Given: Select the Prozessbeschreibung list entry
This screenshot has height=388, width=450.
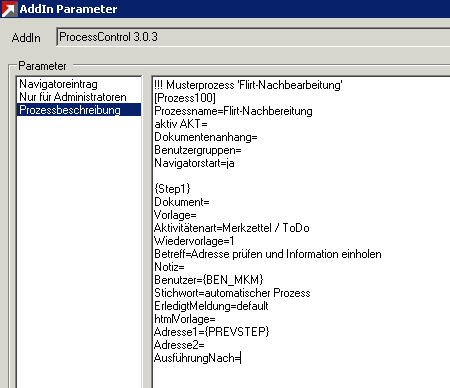Looking at the screenshot, I should [79, 110].
